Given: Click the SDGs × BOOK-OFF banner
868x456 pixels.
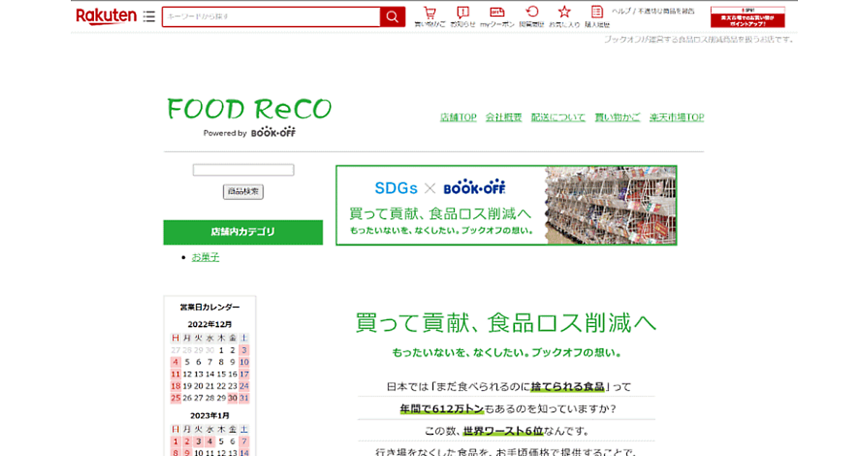Looking at the screenshot, I should pos(506,206).
